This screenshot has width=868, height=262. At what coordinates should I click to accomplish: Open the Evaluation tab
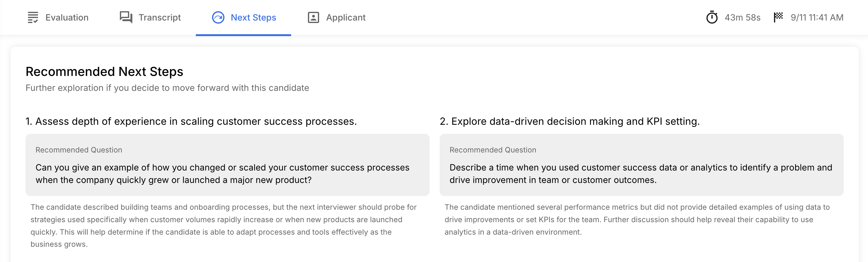pos(67,17)
